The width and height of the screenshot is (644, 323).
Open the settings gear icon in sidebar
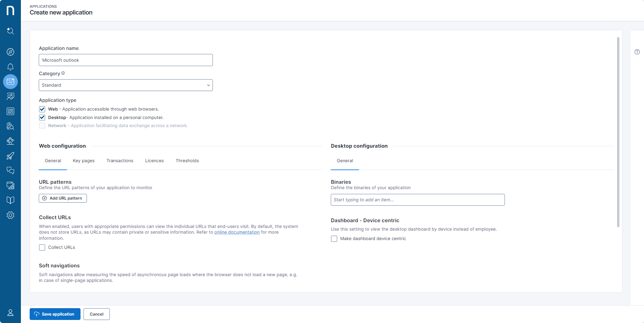point(10,215)
